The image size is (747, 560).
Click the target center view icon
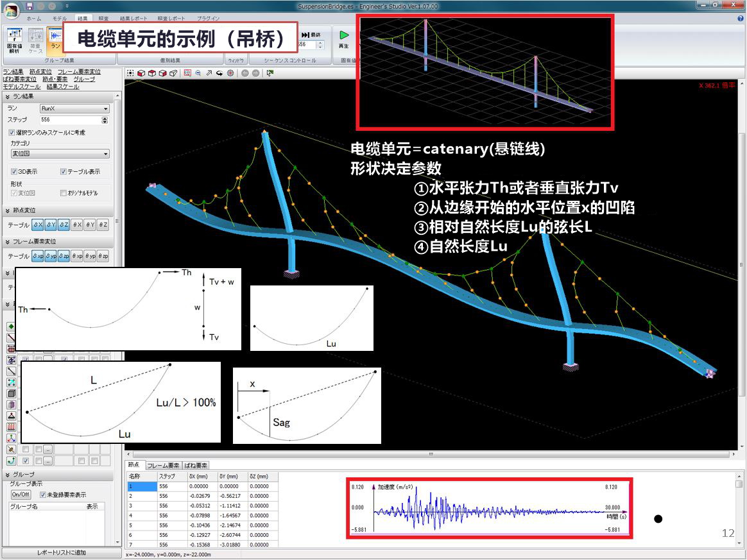230,73
